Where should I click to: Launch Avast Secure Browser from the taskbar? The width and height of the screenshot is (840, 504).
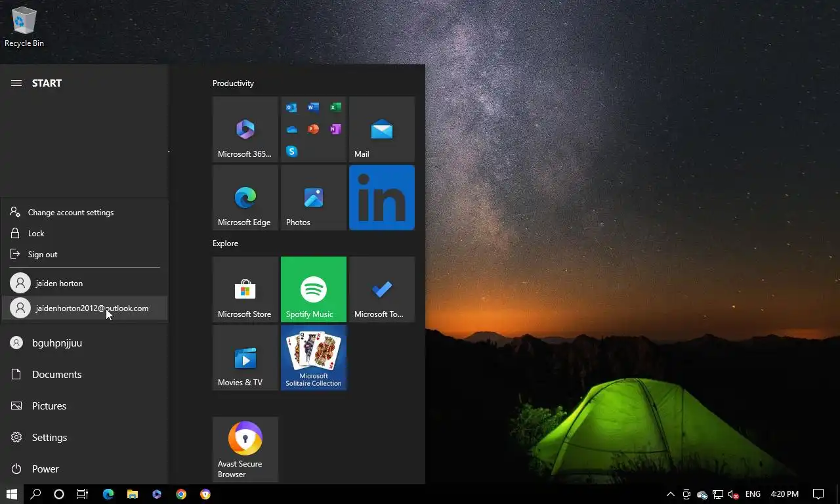coord(205,494)
